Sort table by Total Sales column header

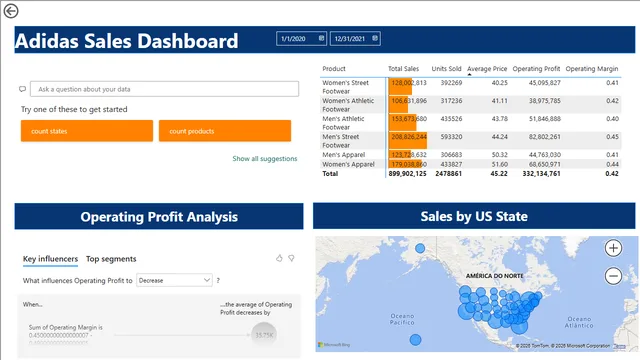click(403, 69)
